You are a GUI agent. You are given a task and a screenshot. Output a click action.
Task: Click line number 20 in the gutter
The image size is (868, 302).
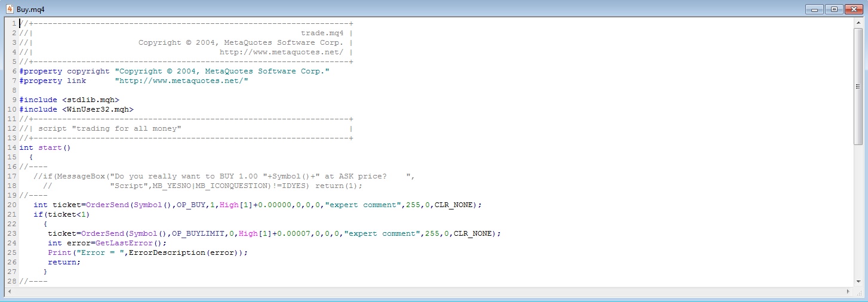pos(12,205)
